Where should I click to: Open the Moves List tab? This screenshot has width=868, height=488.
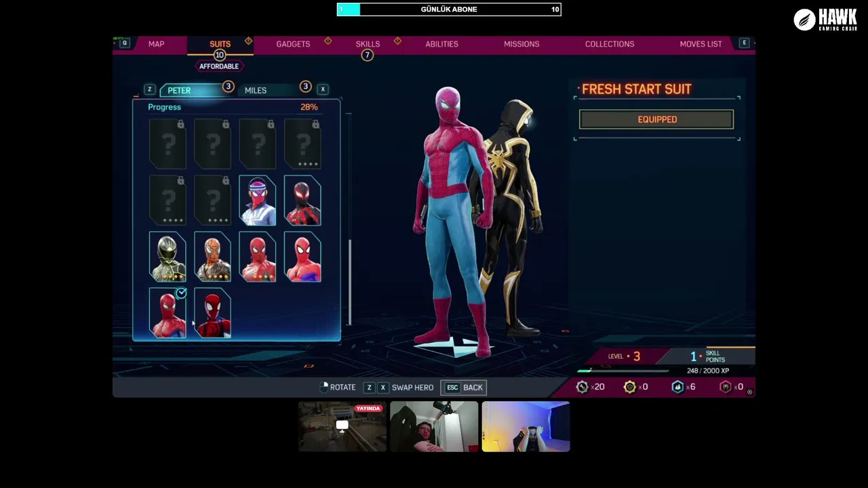(x=701, y=44)
